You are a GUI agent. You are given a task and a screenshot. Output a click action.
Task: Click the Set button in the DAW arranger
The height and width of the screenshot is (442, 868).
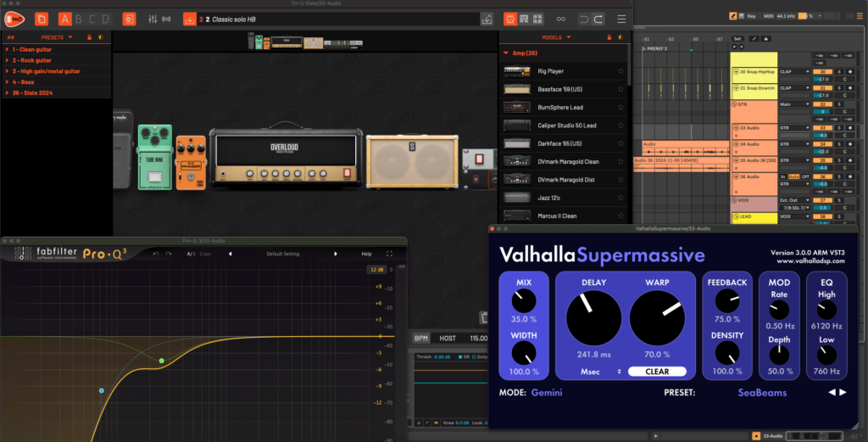coord(737,39)
